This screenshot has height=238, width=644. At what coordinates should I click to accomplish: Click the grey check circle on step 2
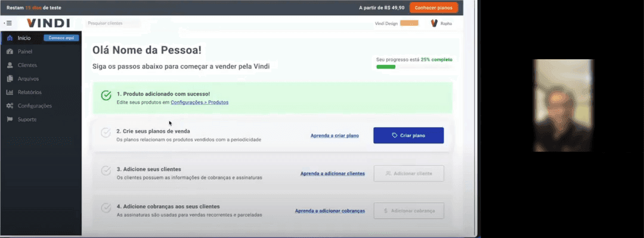106,133
